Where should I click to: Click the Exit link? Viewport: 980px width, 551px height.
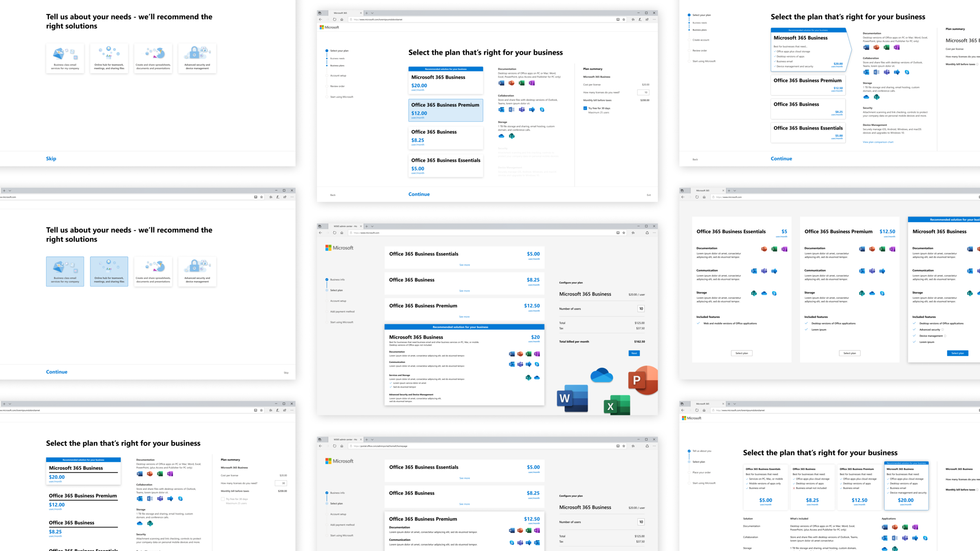pos(648,195)
